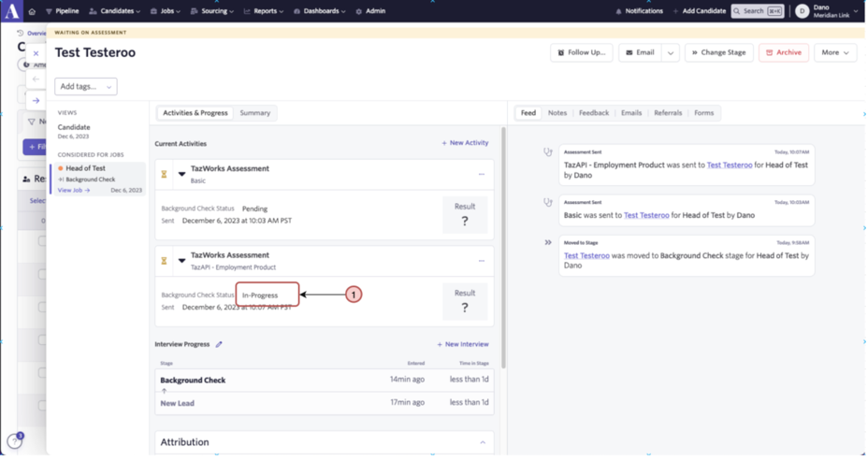Open the More actions dropdown

(x=834, y=52)
